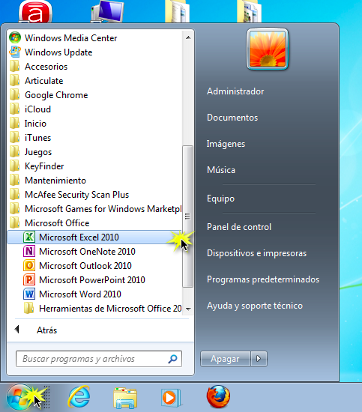Click the Google Chrome folder icon
The height and width of the screenshot is (412, 362).
pos(15,95)
